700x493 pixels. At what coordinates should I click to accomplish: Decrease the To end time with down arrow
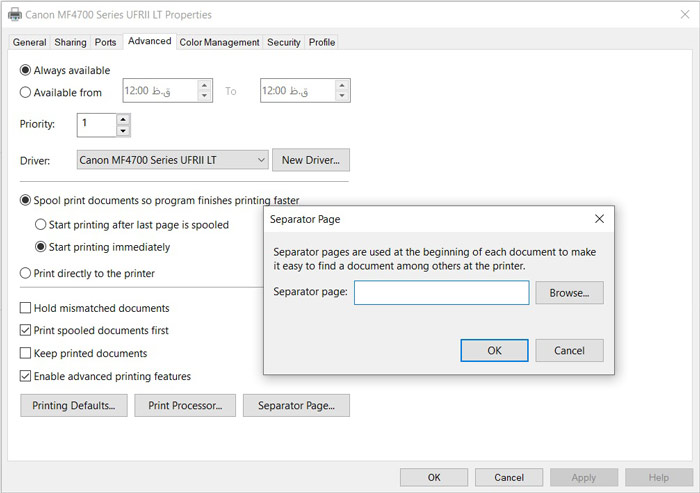342,96
